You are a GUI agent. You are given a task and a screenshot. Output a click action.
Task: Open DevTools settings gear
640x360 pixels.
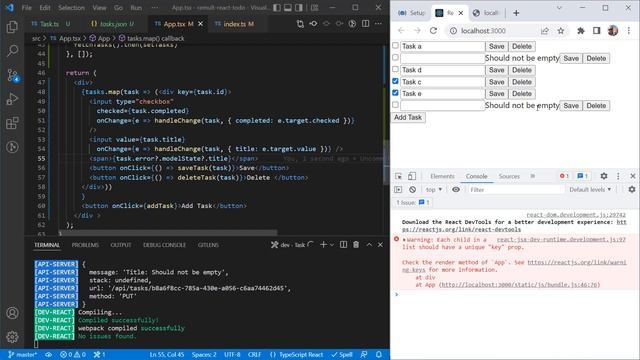click(604, 176)
